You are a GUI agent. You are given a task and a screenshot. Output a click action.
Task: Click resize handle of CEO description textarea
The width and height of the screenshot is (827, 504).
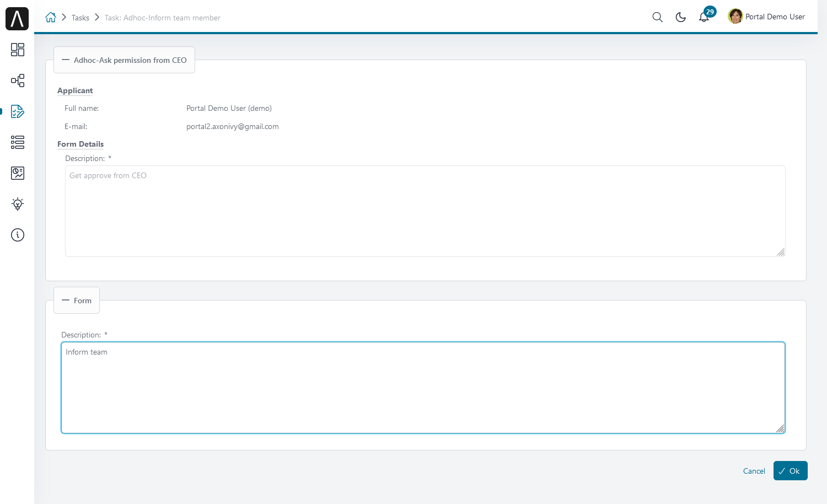click(781, 252)
